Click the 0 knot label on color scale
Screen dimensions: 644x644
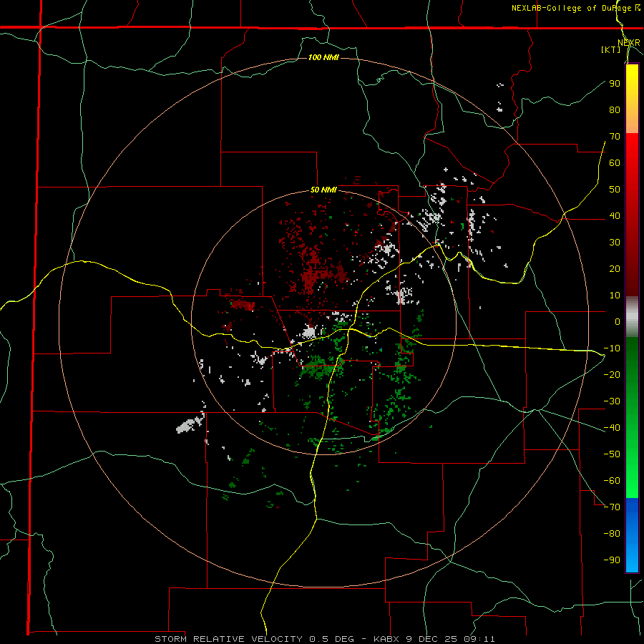coord(618,321)
